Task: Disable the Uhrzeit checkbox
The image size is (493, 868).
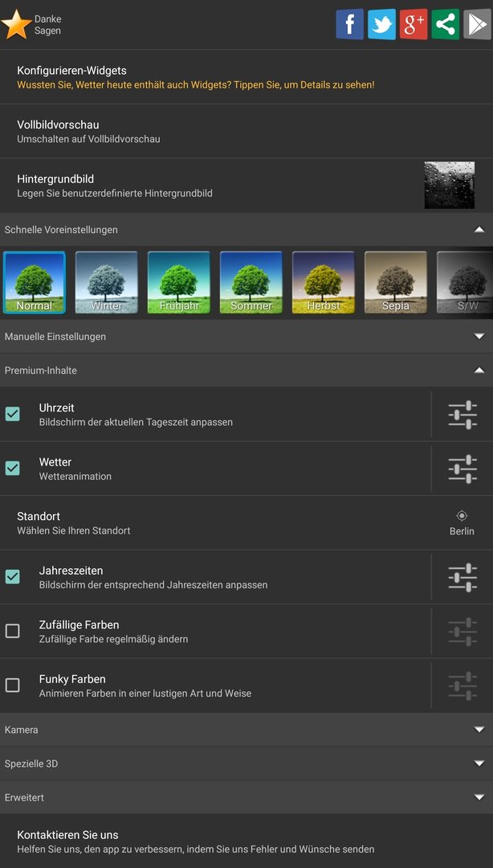Action: coord(13,414)
